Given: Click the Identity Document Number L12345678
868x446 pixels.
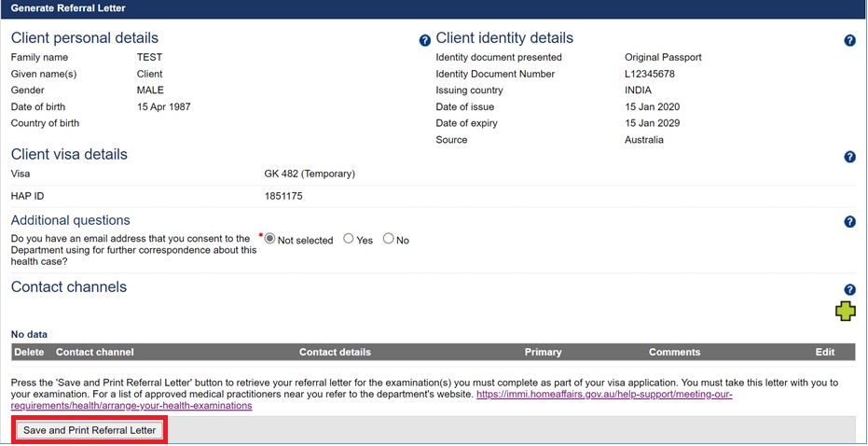Looking at the screenshot, I should [650, 74].
